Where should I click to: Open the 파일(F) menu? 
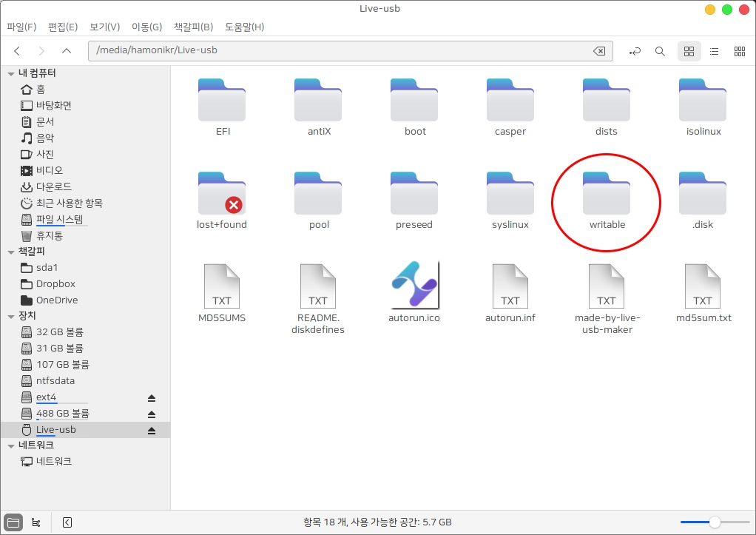click(x=21, y=27)
